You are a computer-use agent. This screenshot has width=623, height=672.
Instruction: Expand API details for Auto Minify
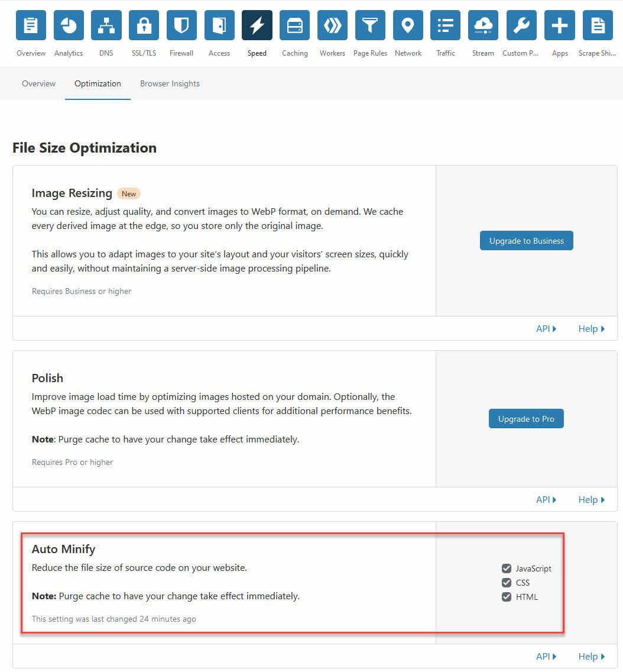click(x=546, y=656)
